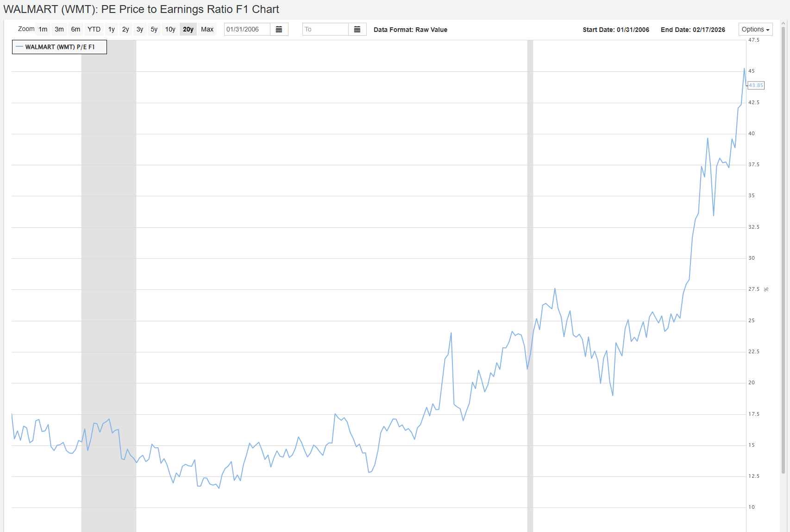Select the 6m zoom range
The image size is (790, 532).
click(x=75, y=30)
